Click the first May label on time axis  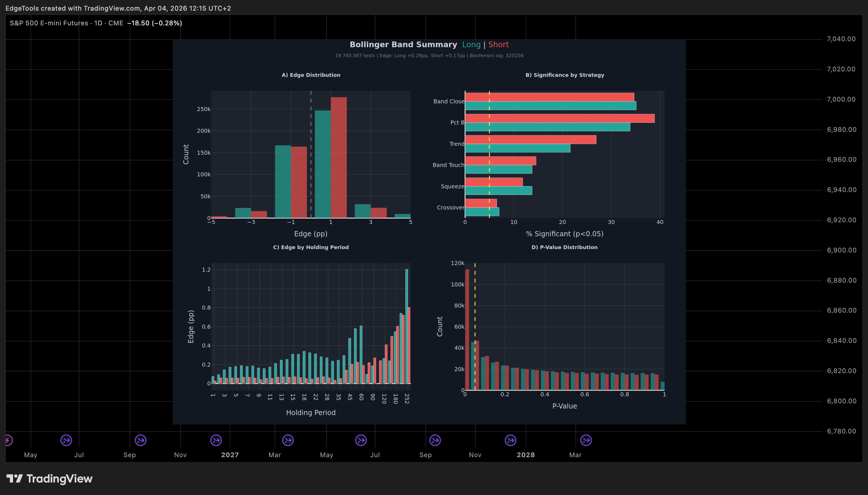(x=31, y=455)
